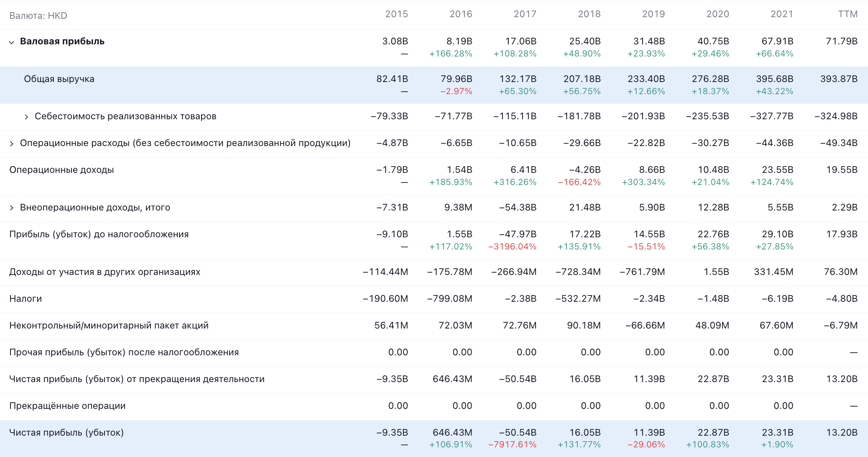The width and height of the screenshot is (868, 457).
Task: Click the Доходы от участия в других организациях label
Action: pos(105,272)
